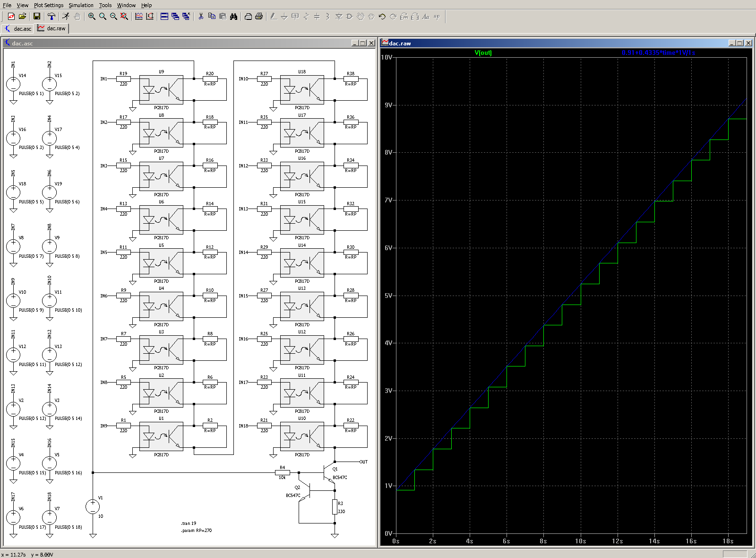The width and height of the screenshot is (756, 558).
Task: Click the OUT net label in the schematic
Action: tap(363, 462)
